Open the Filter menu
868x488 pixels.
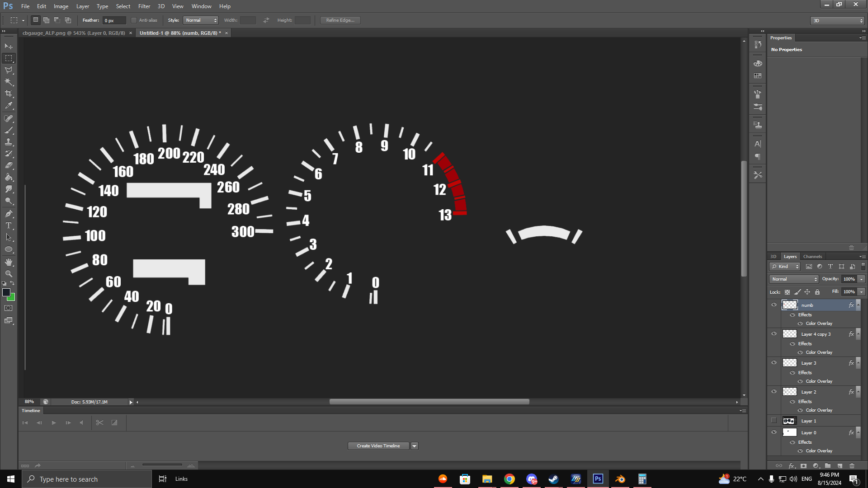click(144, 6)
